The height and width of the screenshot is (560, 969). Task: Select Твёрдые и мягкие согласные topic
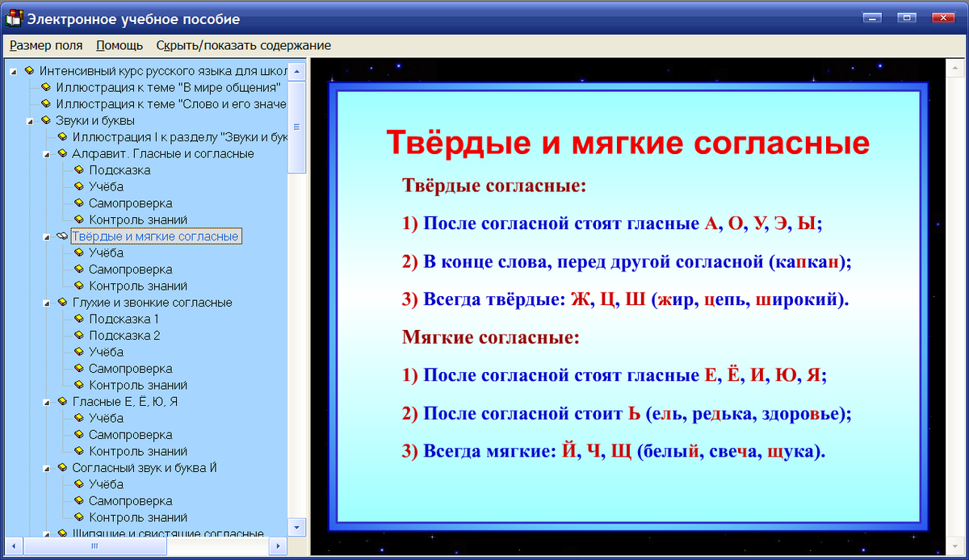point(155,236)
